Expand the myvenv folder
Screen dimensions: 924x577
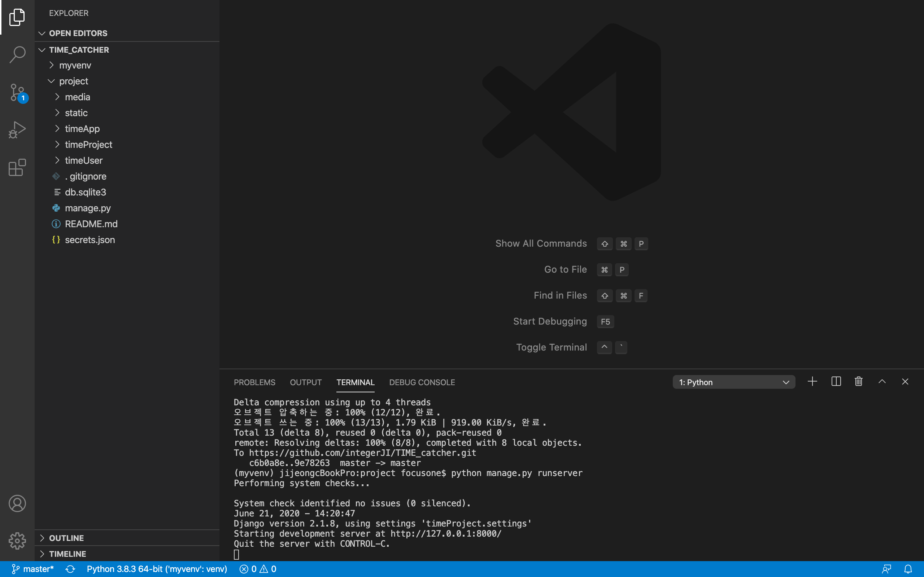pyautogui.click(x=75, y=65)
